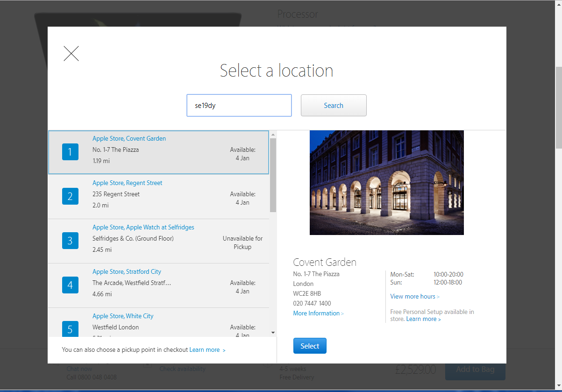
Task: Click the postcode search field containing se19dy
Action: point(239,105)
